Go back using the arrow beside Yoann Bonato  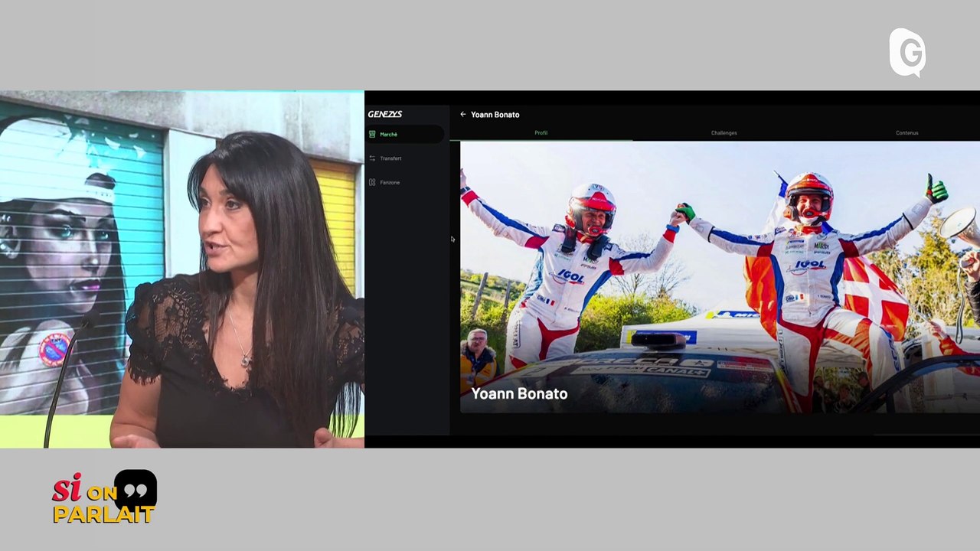click(462, 114)
